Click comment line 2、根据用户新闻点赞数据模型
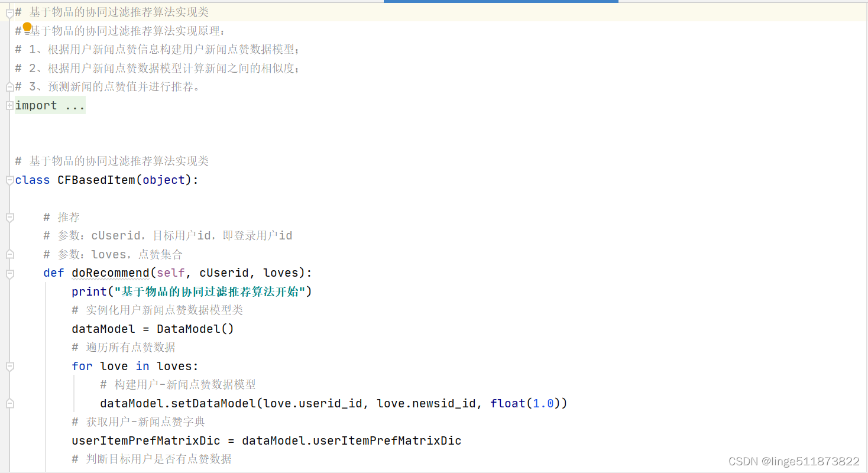 pyautogui.click(x=158, y=68)
